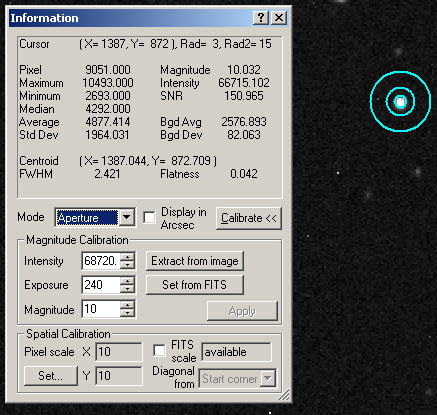This screenshot has height=415, width=437.
Task: Click the Magnitude calibration input field
Action: pyautogui.click(x=101, y=309)
